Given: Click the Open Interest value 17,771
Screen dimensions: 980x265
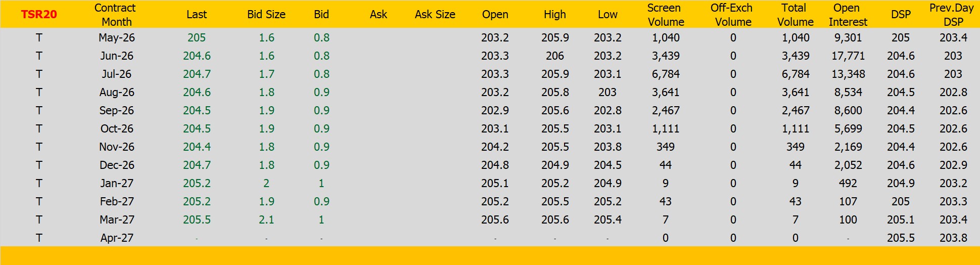Looking at the screenshot, I should point(848,56).
